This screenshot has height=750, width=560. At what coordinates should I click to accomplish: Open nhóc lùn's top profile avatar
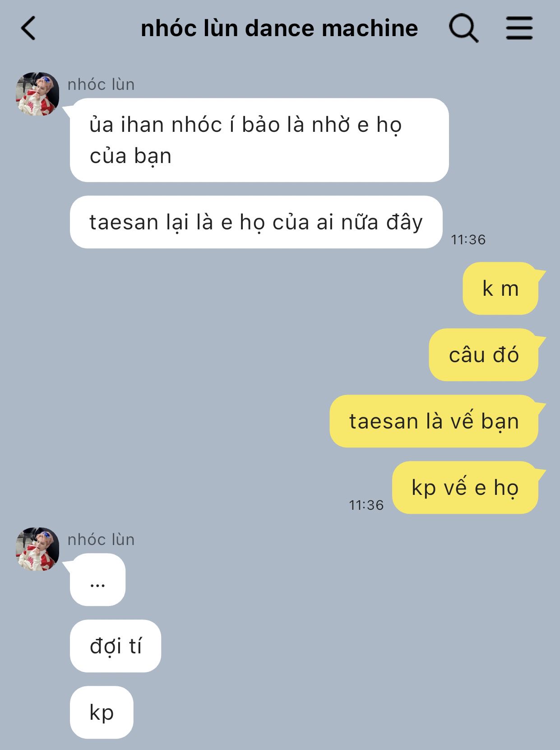pos(37,94)
